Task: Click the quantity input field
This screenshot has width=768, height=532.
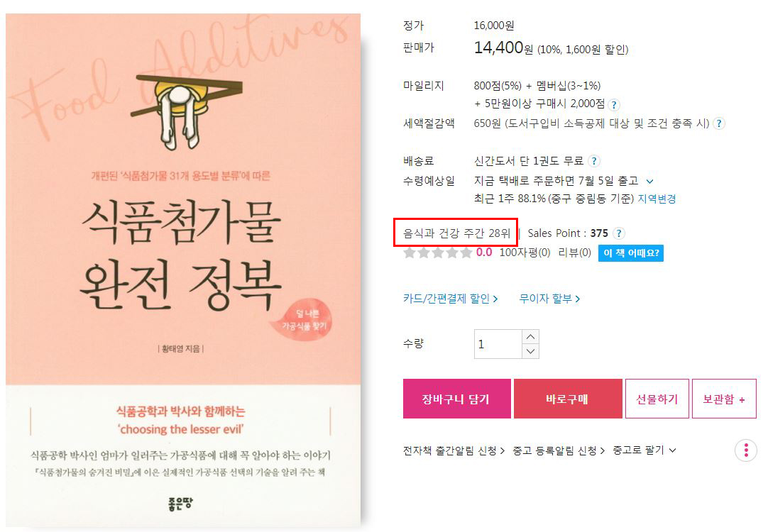Action: coord(498,344)
